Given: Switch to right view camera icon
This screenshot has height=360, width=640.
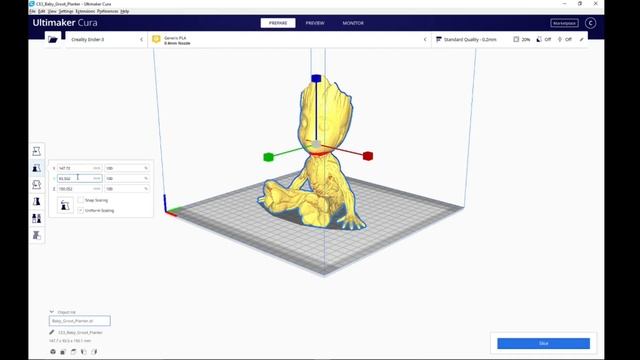Looking at the screenshot, I should click(94, 351).
